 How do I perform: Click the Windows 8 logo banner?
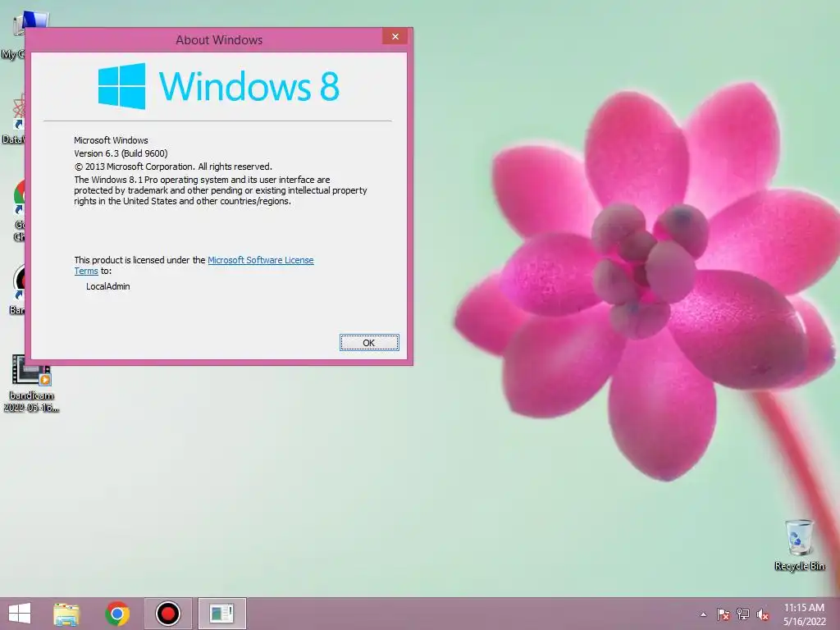point(218,86)
